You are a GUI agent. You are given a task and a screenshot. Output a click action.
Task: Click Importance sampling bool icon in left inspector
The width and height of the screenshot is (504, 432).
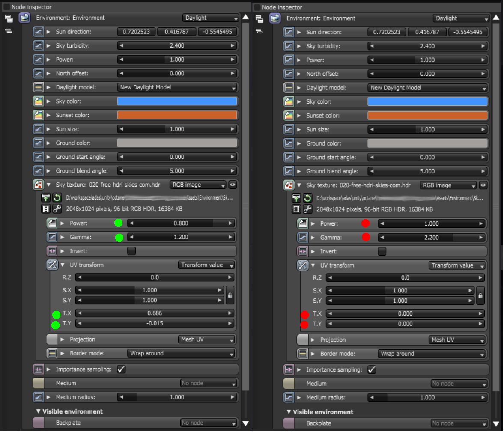click(x=38, y=369)
